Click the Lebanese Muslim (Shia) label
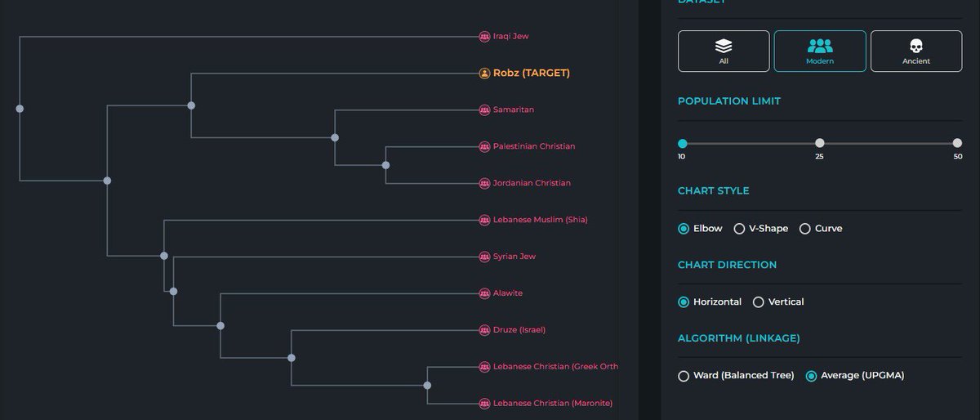This screenshot has width=980, height=420. coord(540,220)
